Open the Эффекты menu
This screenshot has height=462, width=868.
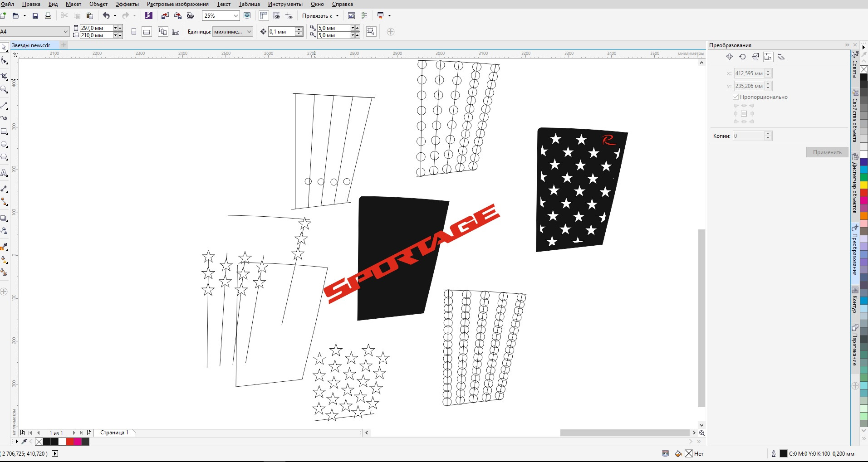[x=127, y=4]
